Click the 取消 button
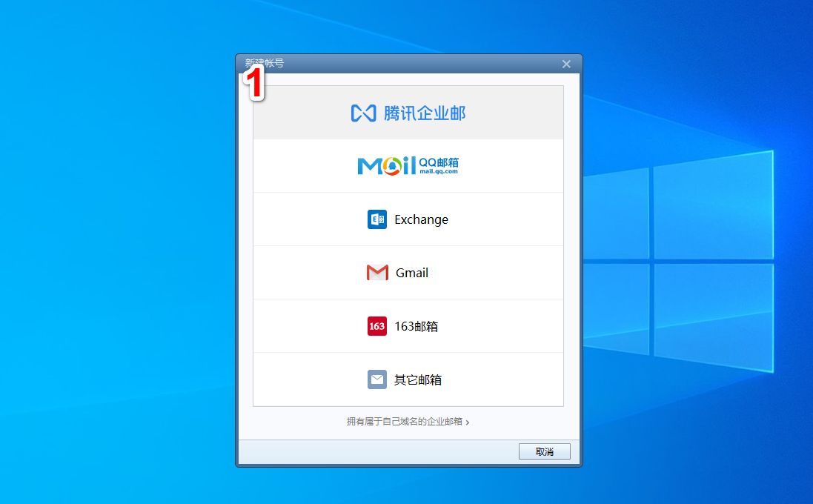The image size is (813, 504). 545,451
